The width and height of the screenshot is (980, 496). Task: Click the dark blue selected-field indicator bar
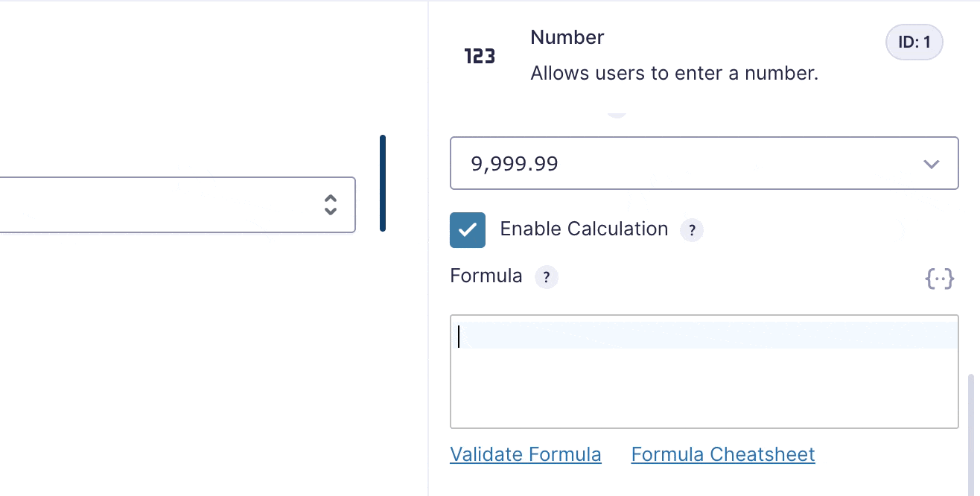click(x=383, y=183)
